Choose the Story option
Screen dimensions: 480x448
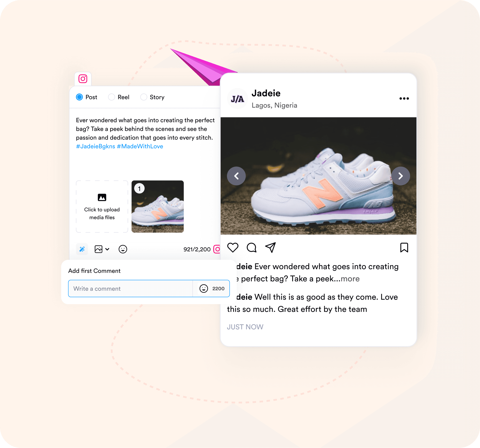[x=144, y=97]
